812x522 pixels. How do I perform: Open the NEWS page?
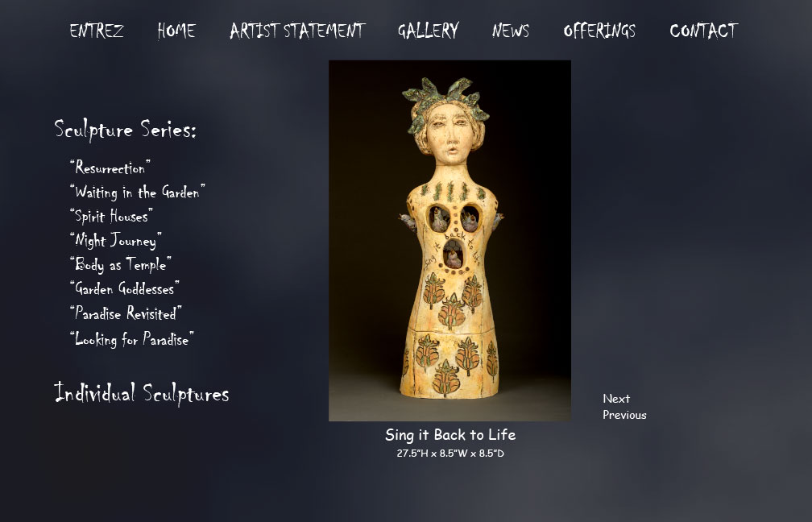[x=511, y=31]
